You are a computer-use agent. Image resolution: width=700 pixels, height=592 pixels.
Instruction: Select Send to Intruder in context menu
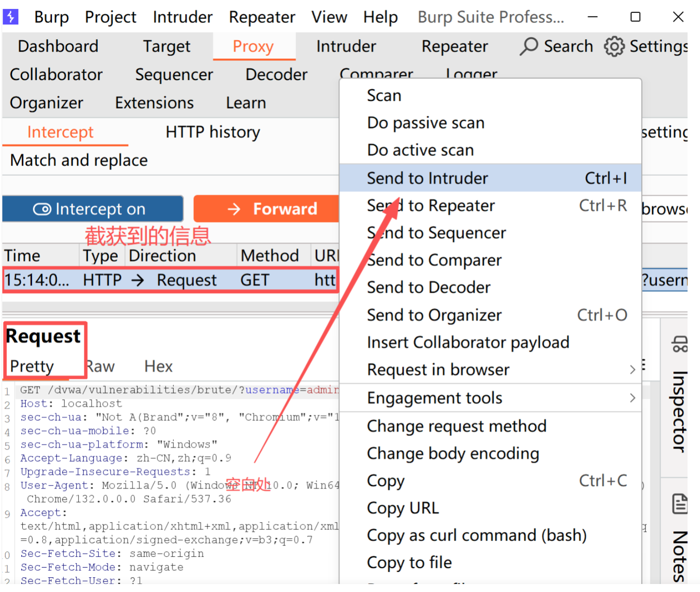(490, 178)
